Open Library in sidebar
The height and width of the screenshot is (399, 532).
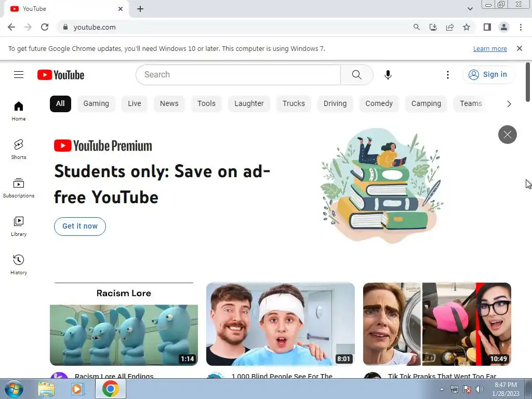click(x=19, y=227)
